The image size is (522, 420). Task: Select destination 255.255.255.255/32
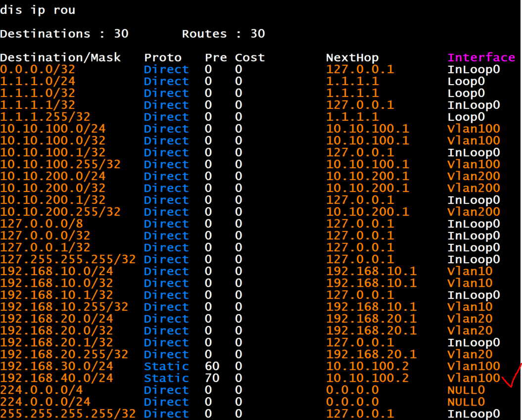(x=68, y=414)
